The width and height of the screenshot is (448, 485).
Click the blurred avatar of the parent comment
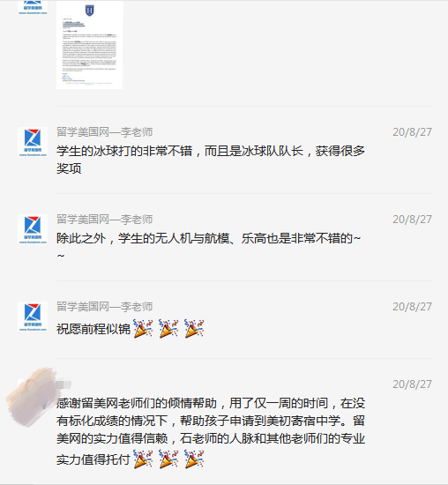31,396
